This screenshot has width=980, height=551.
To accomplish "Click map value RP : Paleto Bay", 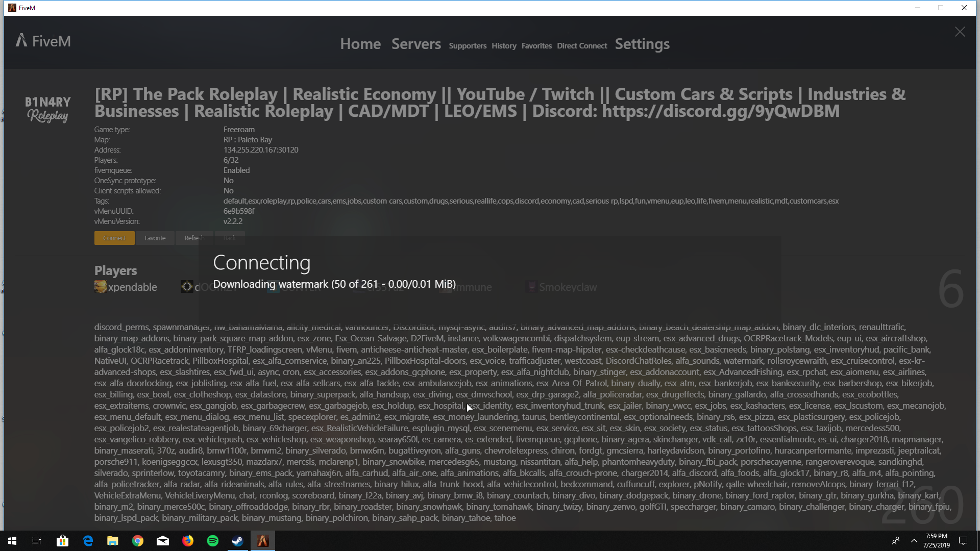I will pyautogui.click(x=248, y=140).
